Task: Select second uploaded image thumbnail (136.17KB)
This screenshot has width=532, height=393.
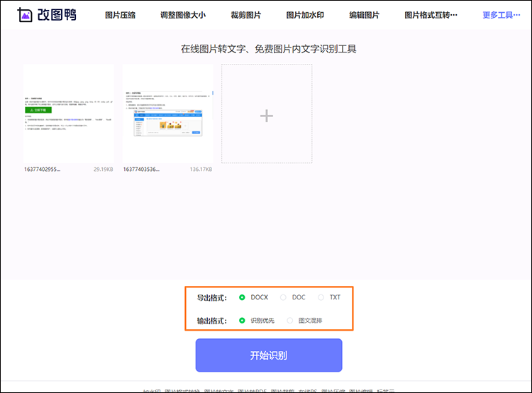Action: (x=167, y=114)
